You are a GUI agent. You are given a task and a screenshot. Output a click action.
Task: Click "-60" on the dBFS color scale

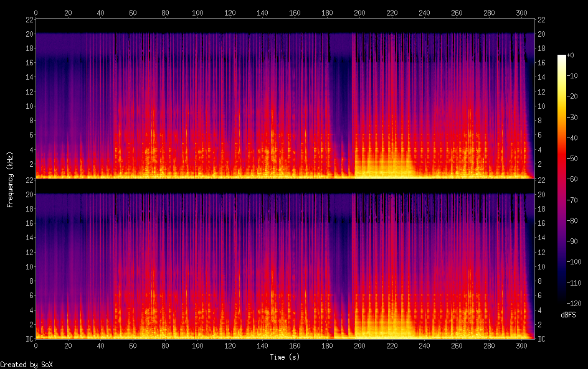pos(572,179)
